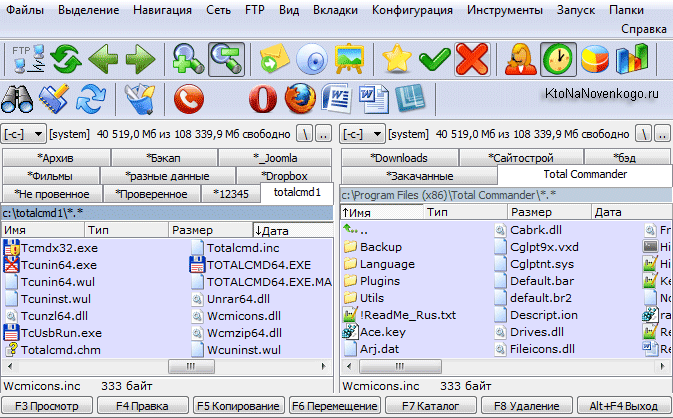Select the !ReadMe_Rus.txt file
The height and width of the screenshot is (418, 673).
click(x=399, y=315)
